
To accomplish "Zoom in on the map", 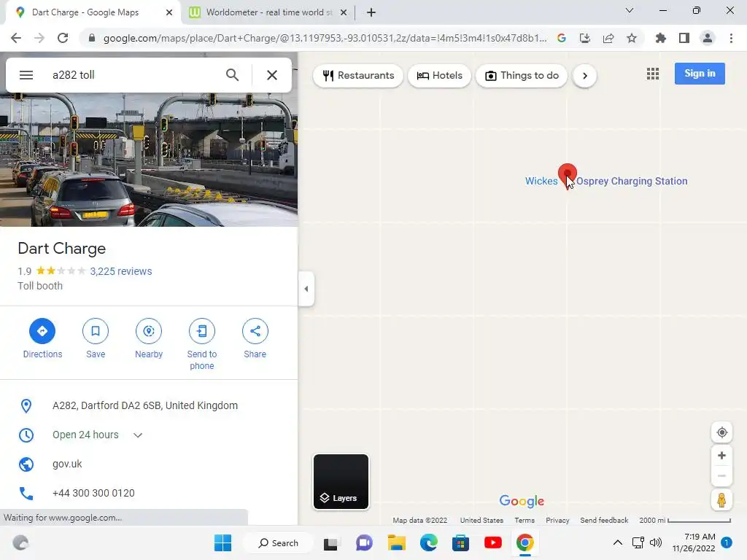I will (721, 456).
